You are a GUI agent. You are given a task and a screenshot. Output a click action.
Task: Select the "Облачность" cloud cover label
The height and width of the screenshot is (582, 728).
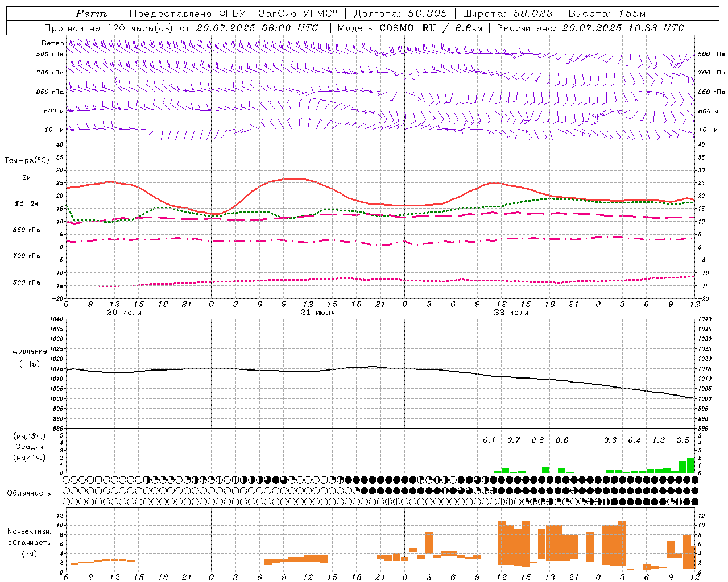click(29, 493)
